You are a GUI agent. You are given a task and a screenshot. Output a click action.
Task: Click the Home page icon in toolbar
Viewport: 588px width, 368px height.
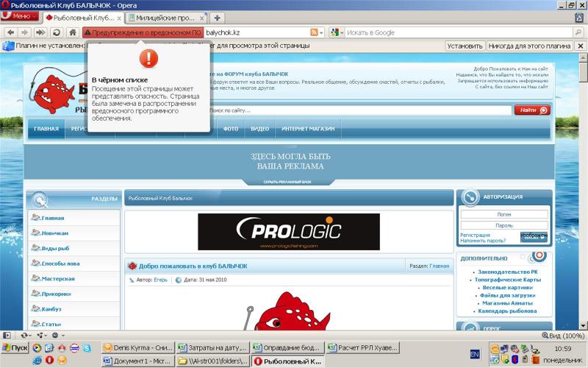pos(73,32)
